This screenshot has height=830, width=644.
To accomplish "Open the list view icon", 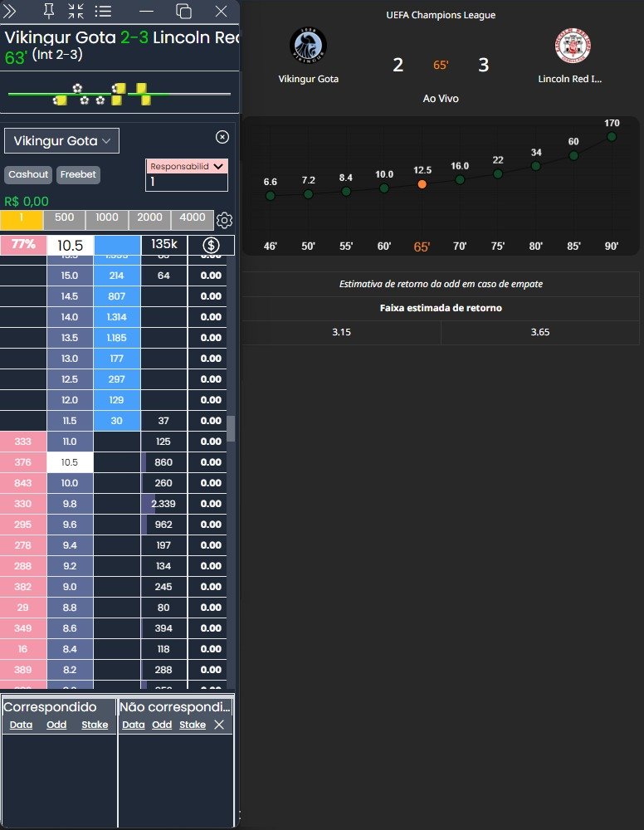I will coord(103,11).
